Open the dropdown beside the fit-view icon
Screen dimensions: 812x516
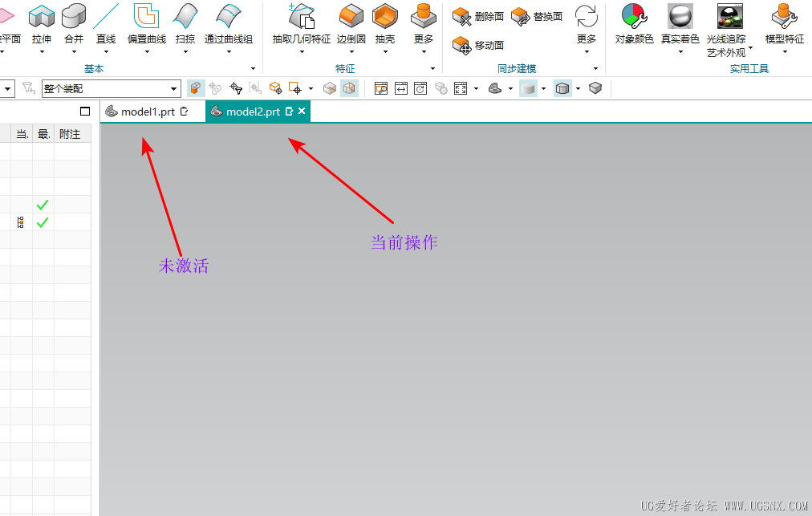[x=476, y=88]
